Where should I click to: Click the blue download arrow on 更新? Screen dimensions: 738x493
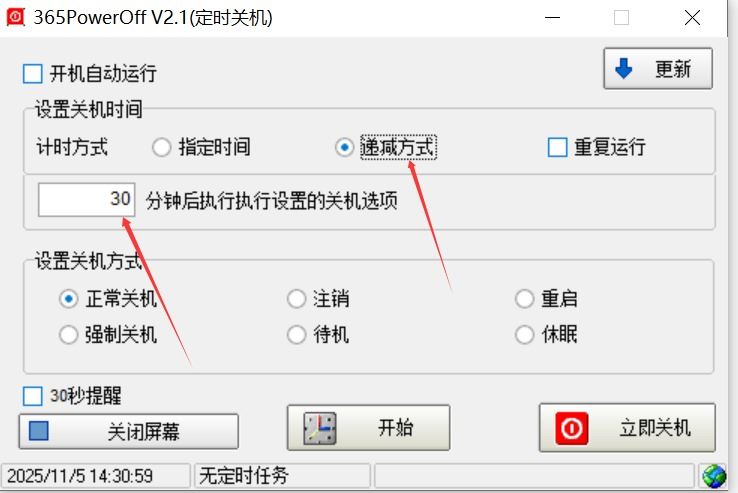(624, 68)
